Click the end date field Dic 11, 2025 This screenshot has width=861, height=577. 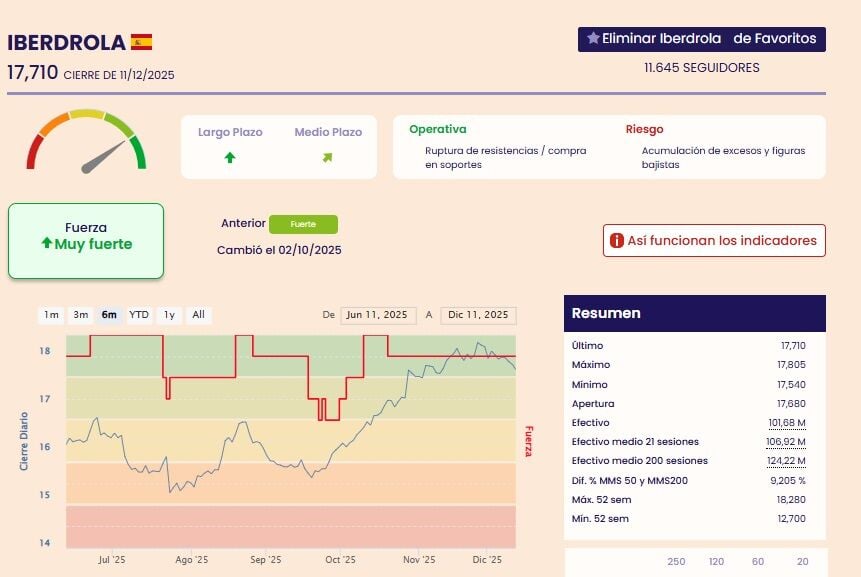(x=478, y=315)
